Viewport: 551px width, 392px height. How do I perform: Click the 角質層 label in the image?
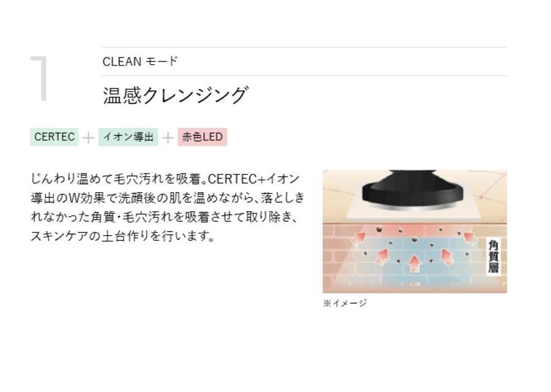tap(493, 257)
